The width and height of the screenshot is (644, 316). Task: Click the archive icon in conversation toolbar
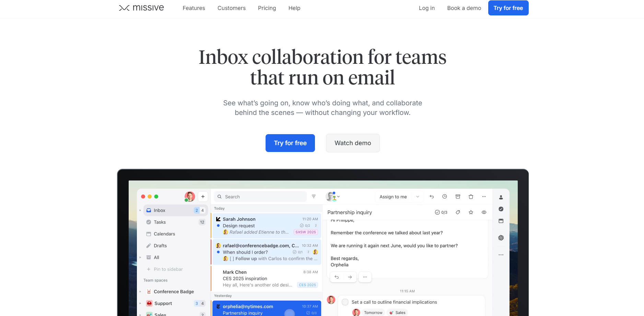[x=458, y=197]
